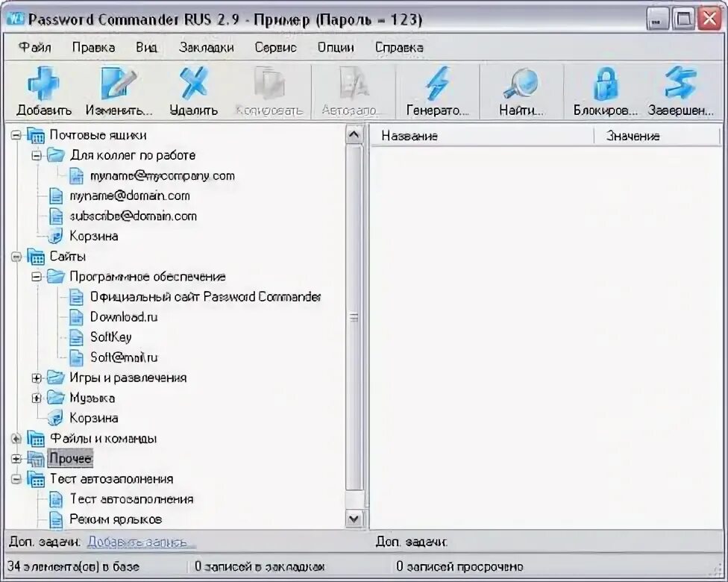The width and height of the screenshot is (728, 582).
Task: Click the Почтовые ящики category icon
Action: (36, 135)
